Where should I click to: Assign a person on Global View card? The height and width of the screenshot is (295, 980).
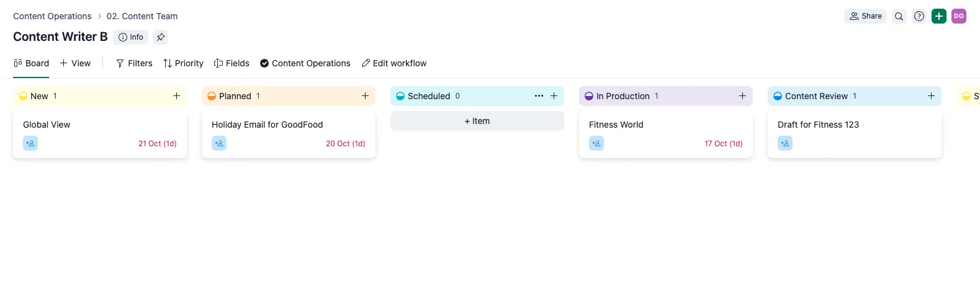[x=30, y=143]
